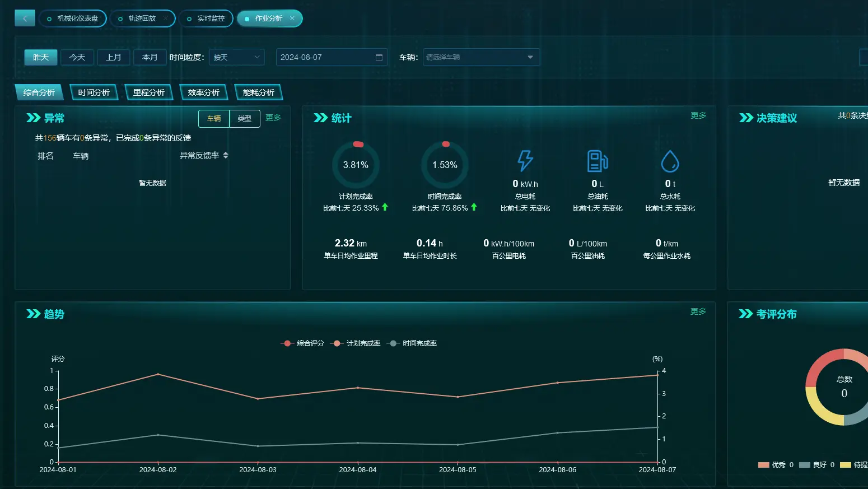Click the lightning 总电耗 icon
The width and height of the screenshot is (868, 489).
point(525,161)
